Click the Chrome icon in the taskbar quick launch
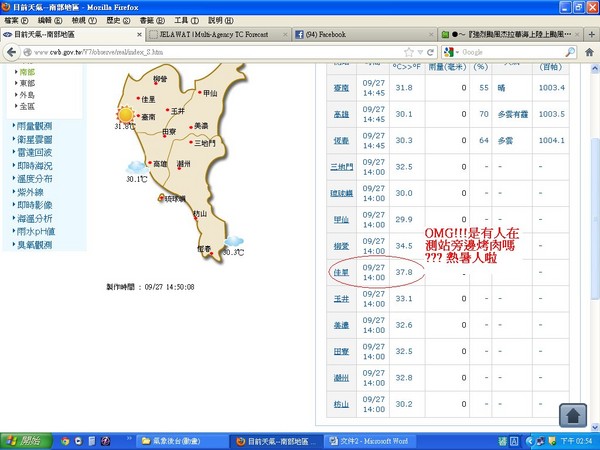 (x=65, y=440)
